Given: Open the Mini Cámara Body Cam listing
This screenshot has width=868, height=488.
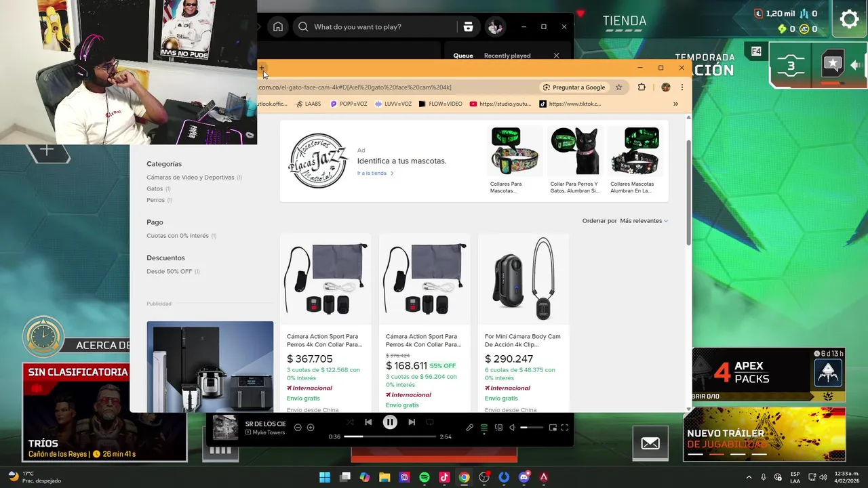Looking at the screenshot, I should (524, 323).
